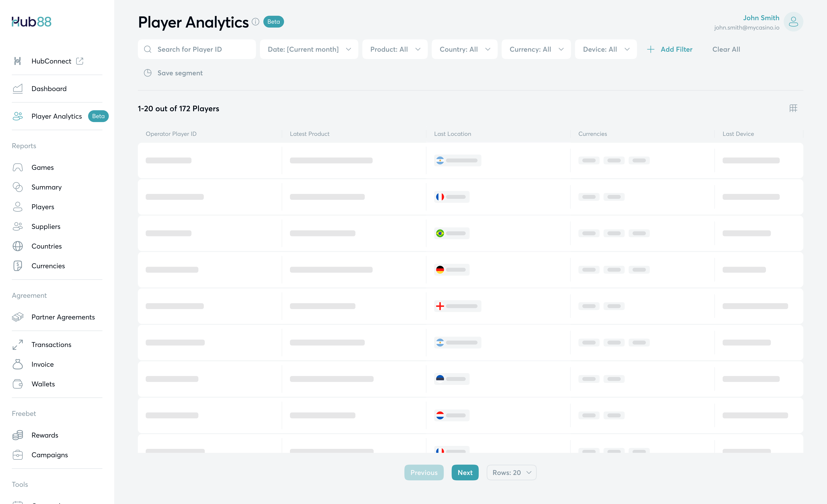Open the column grid settings icon
This screenshot has height=504, width=827.
click(x=793, y=108)
